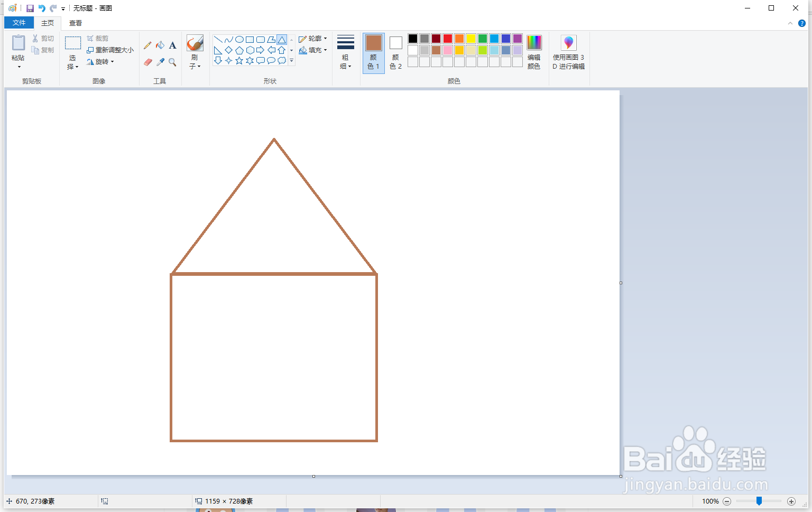Choose the Up arrow shape
812x512 pixels.
(282, 50)
